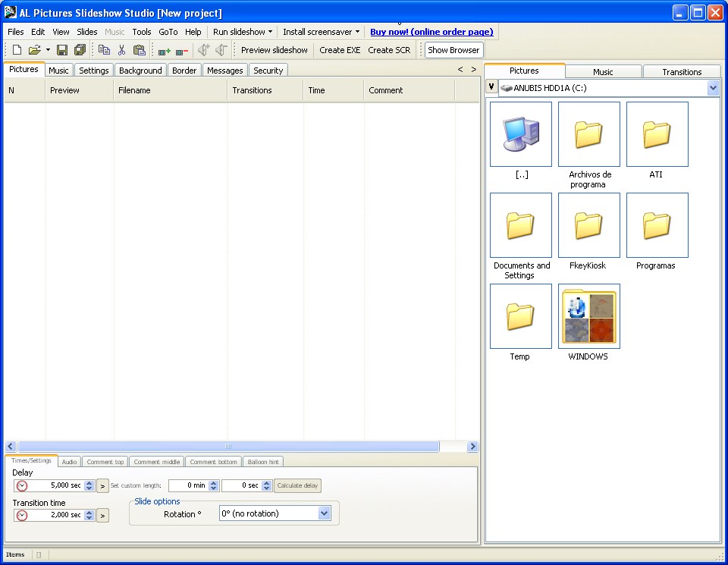Follow the Buy now online order link
The width and height of the screenshot is (728, 565).
(431, 32)
